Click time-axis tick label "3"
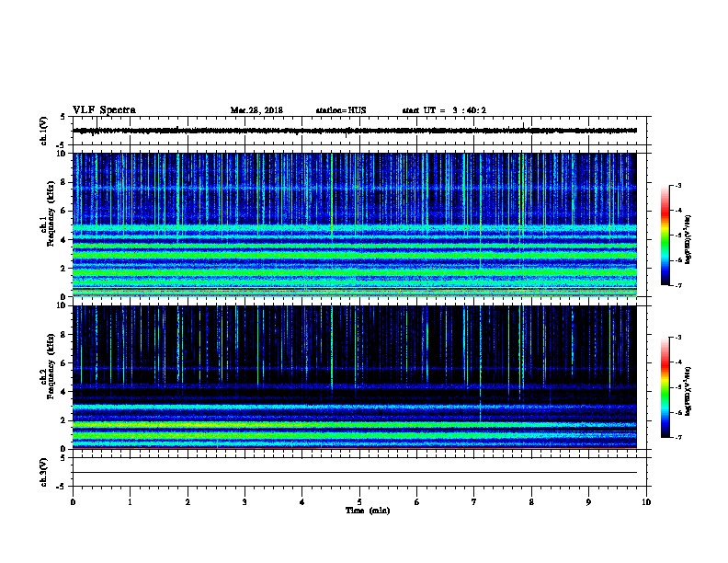 click(245, 502)
